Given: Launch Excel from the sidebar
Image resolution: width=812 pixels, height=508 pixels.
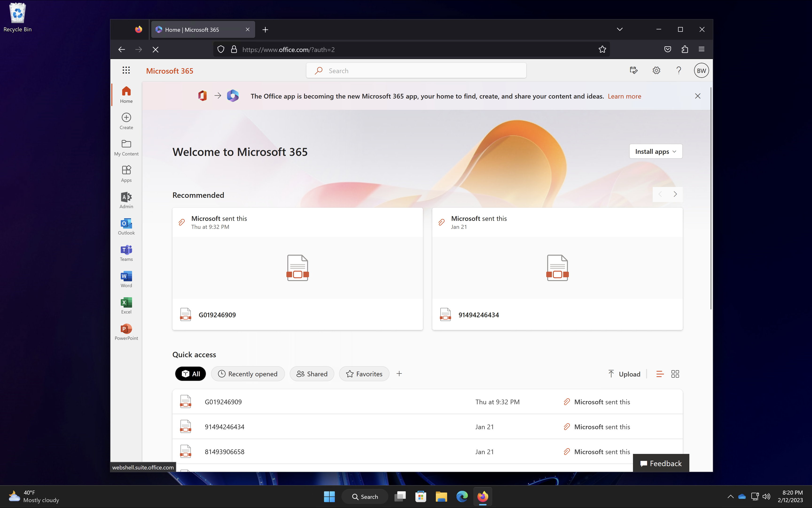Looking at the screenshot, I should 126,306.
